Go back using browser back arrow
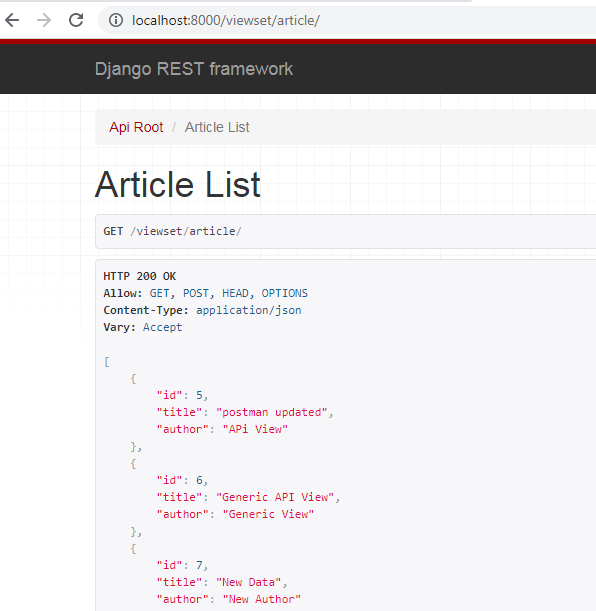 tap(12, 20)
